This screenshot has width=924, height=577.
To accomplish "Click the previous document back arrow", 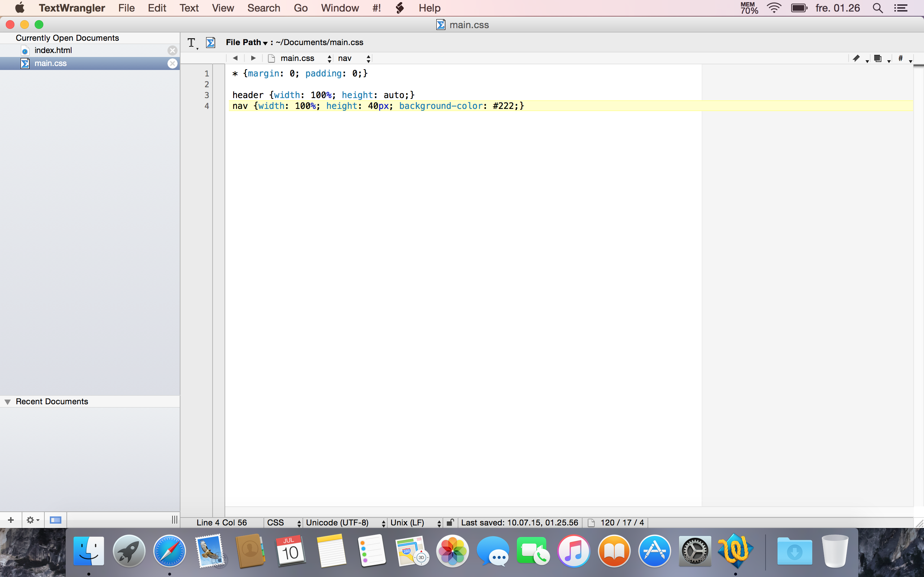I will point(235,58).
